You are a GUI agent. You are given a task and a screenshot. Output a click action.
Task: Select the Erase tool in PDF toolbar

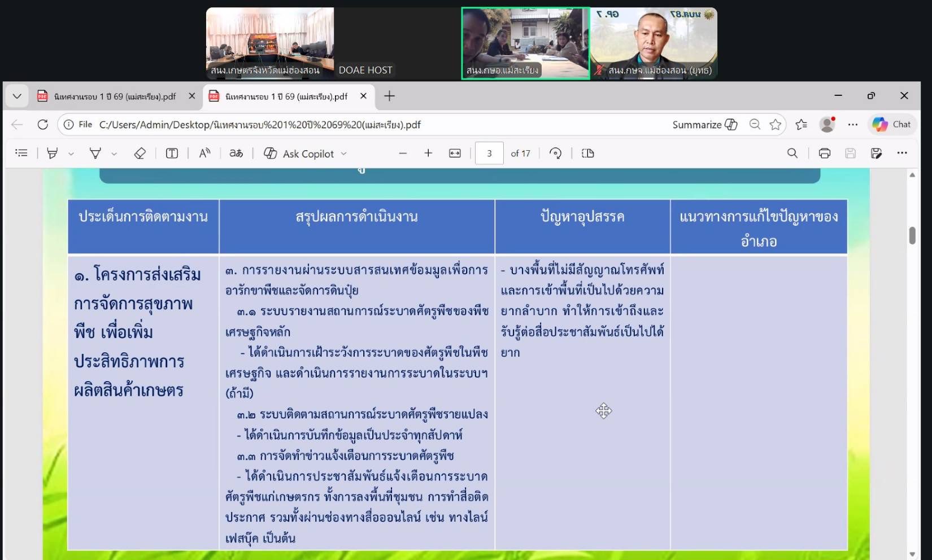coord(140,154)
